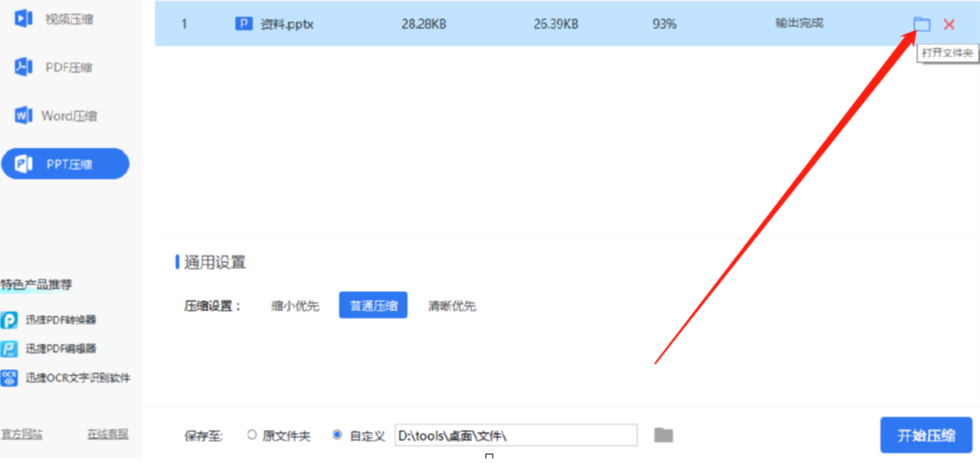The image size is (980, 463).
Task: Select the PPT压缩 sidebar tab
Action: click(x=66, y=164)
